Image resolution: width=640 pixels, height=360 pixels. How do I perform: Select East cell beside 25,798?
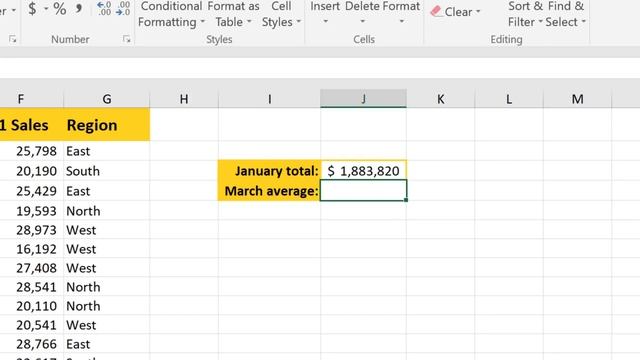107,151
